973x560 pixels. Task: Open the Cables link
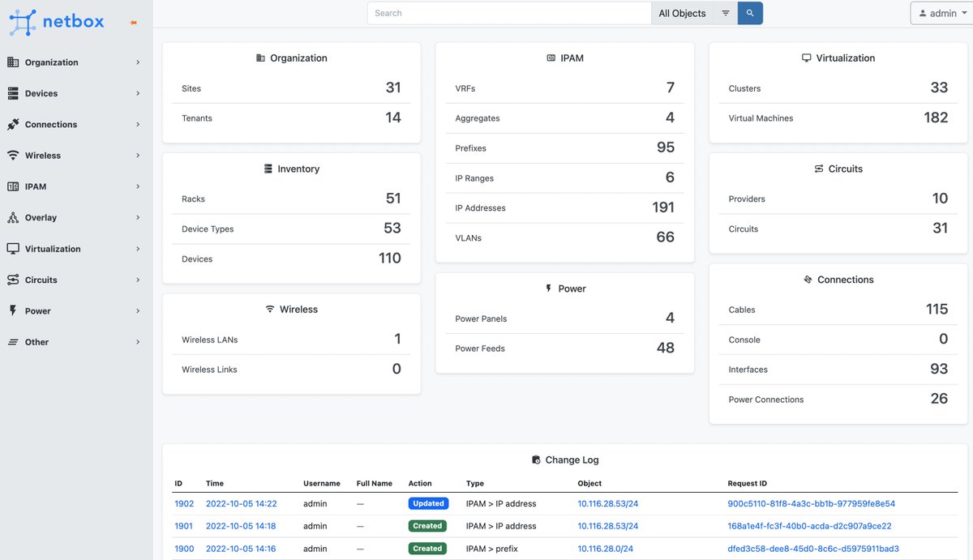(x=742, y=310)
